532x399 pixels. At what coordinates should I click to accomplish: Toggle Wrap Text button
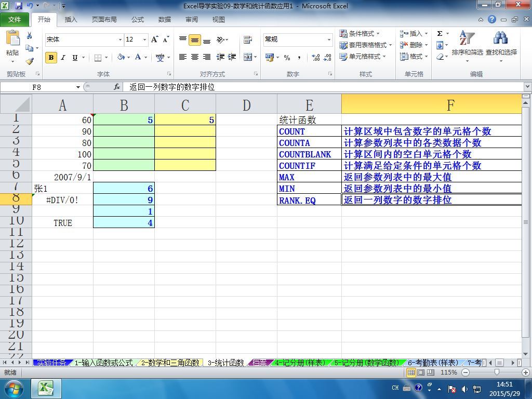tap(248, 39)
